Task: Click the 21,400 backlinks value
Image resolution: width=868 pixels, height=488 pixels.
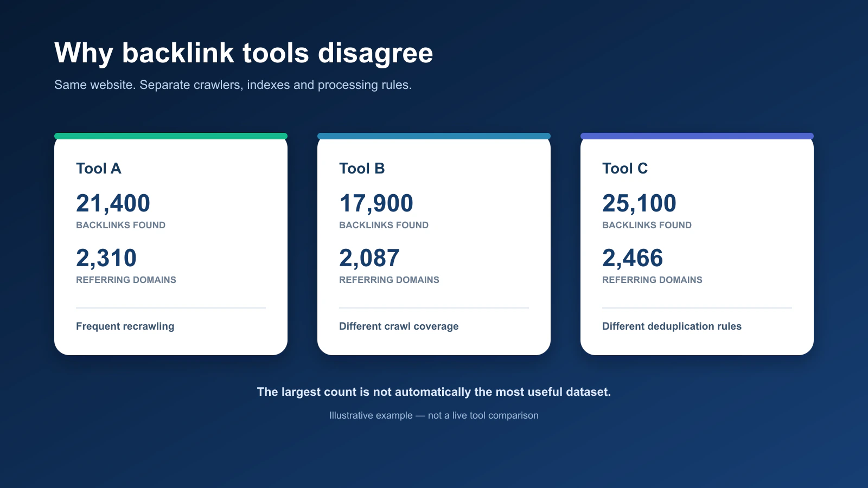Action: pos(113,203)
